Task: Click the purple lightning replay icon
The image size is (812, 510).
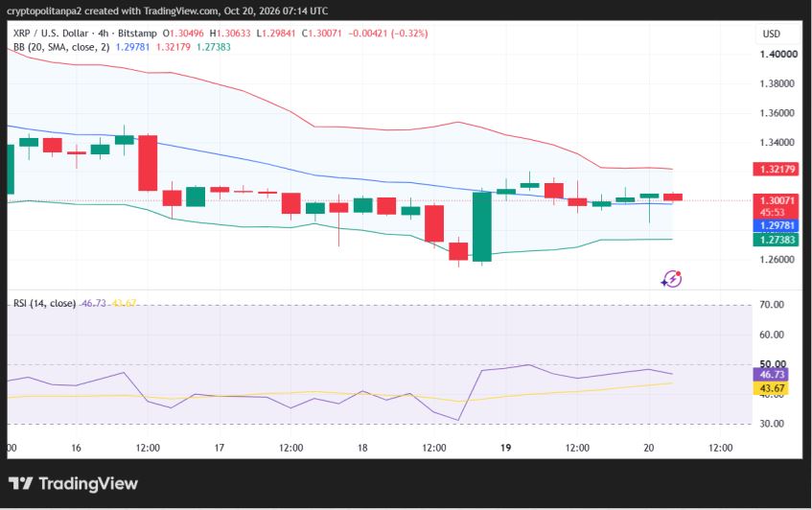Action: [x=672, y=279]
